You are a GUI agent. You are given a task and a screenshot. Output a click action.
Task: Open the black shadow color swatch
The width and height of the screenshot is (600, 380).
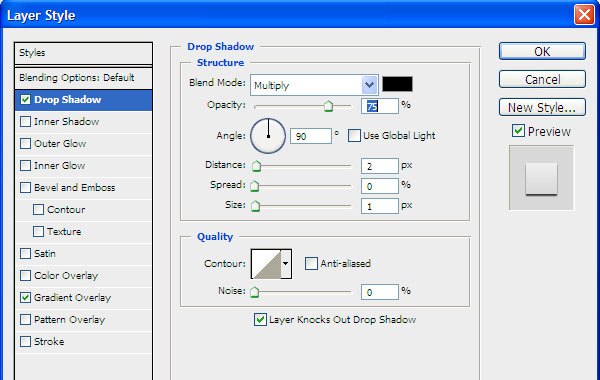click(x=398, y=84)
